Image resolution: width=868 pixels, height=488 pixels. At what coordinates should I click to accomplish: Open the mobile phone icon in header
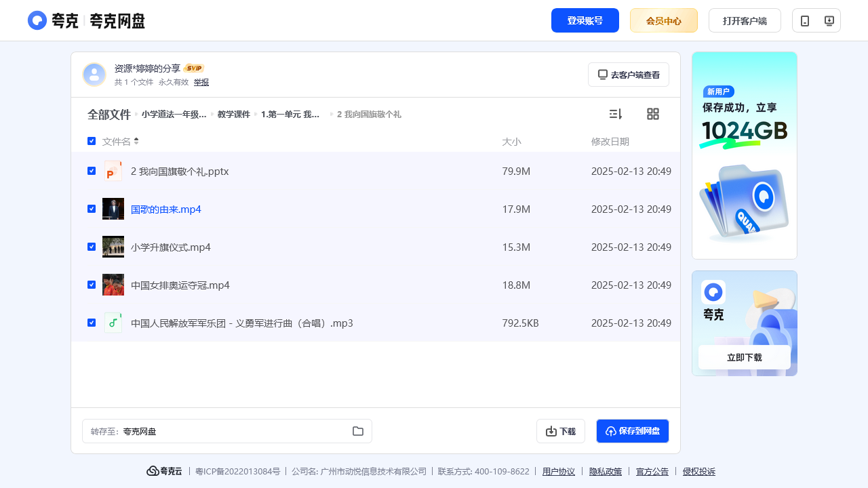(805, 21)
